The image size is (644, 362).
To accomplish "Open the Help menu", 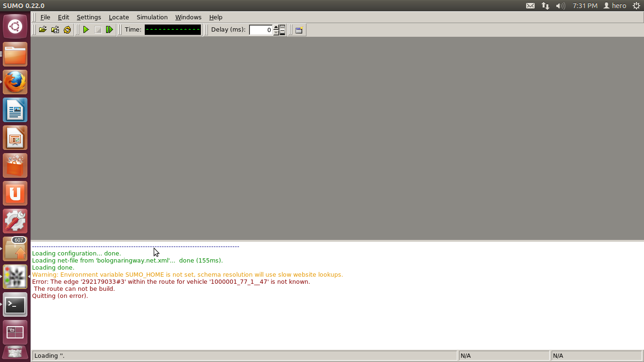I will click(215, 17).
